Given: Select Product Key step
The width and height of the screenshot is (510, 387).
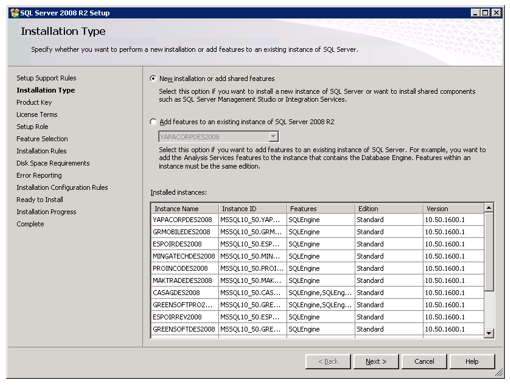Looking at the screenshot, I should (x=34, y=102).
